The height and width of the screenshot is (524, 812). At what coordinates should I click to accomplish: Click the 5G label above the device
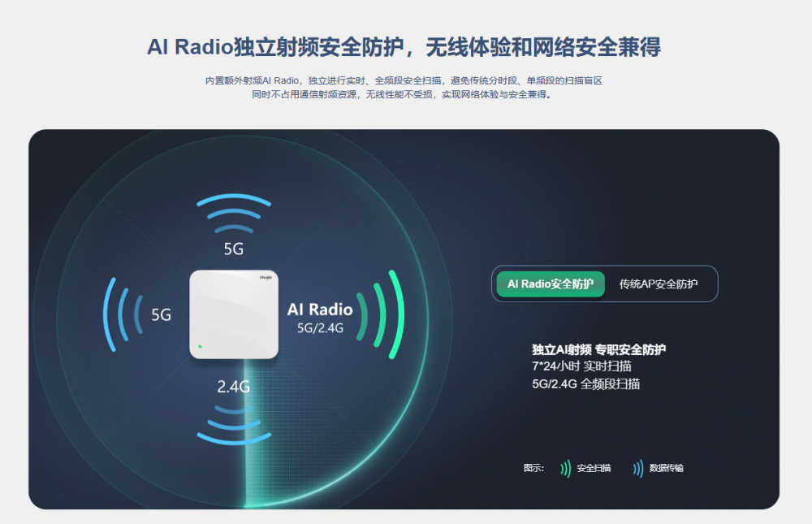point(234,249)
